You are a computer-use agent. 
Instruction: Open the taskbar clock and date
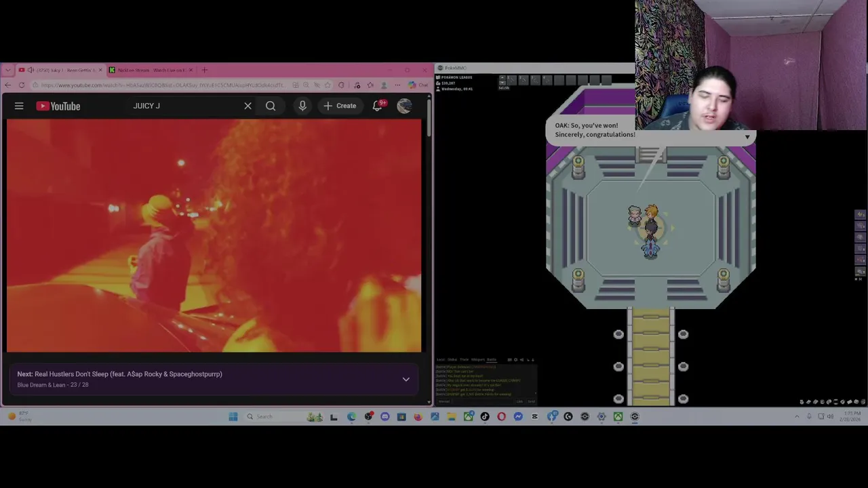(850, 416)
